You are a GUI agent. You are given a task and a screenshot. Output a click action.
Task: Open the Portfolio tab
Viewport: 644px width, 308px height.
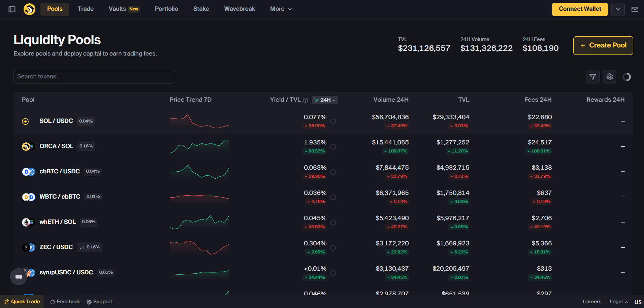[166, 9]
